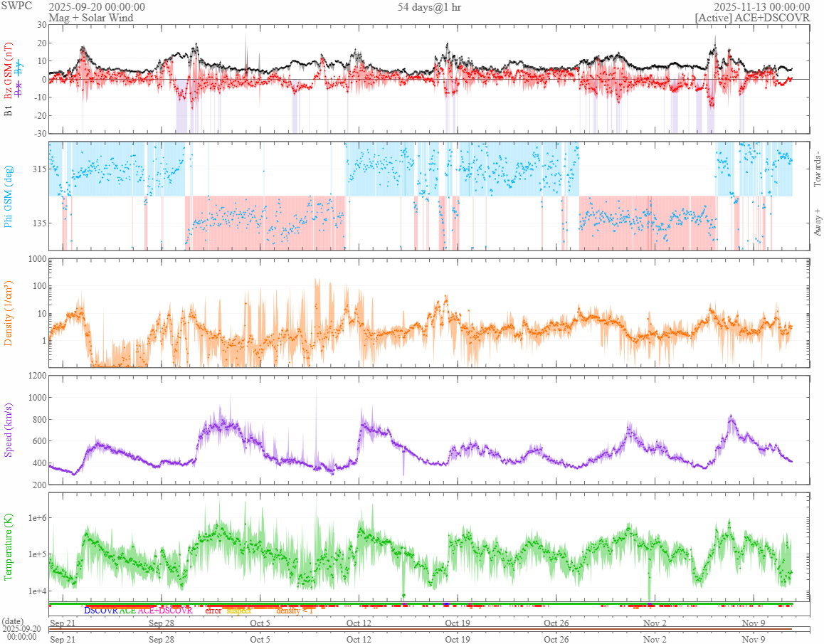Image resolution: width=824 pixels, height=644 pixels.
Task: Click 'Oct 12' tick above the range slider
Action: 359,623
